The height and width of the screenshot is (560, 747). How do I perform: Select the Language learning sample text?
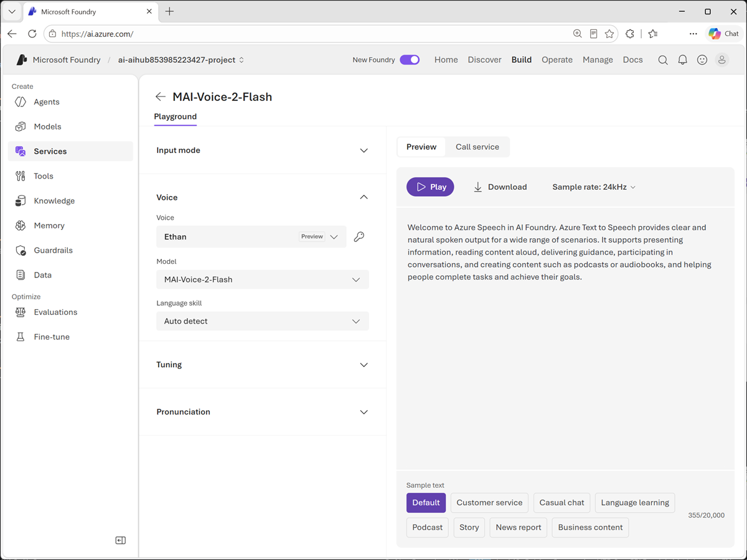tap(635, 503)
